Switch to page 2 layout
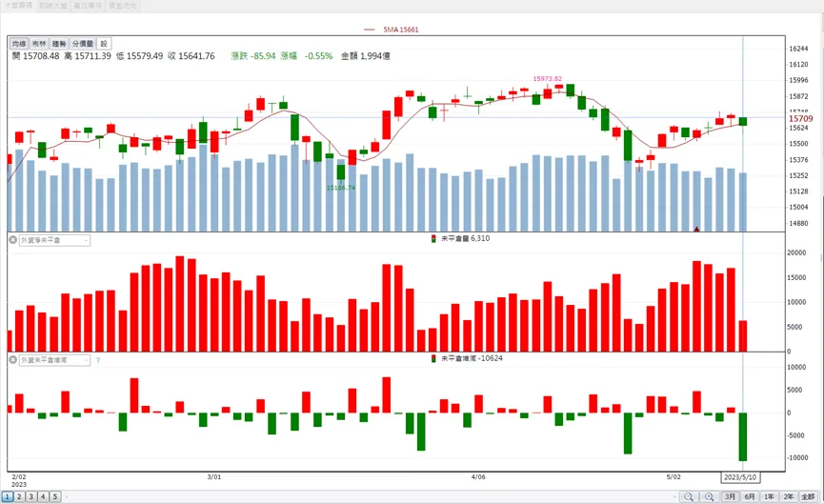Image resolution: width=824 pixels, height=504 pixels. tap(19, 496)
